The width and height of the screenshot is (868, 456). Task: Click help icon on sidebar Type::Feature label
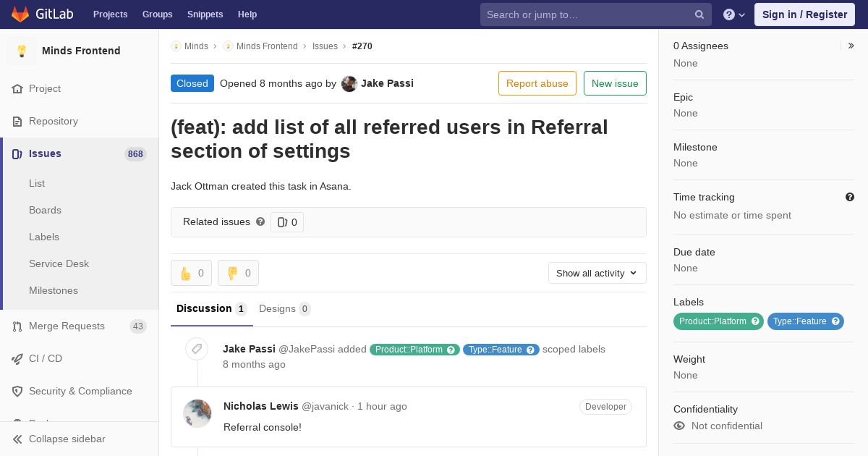coord(835,321)
